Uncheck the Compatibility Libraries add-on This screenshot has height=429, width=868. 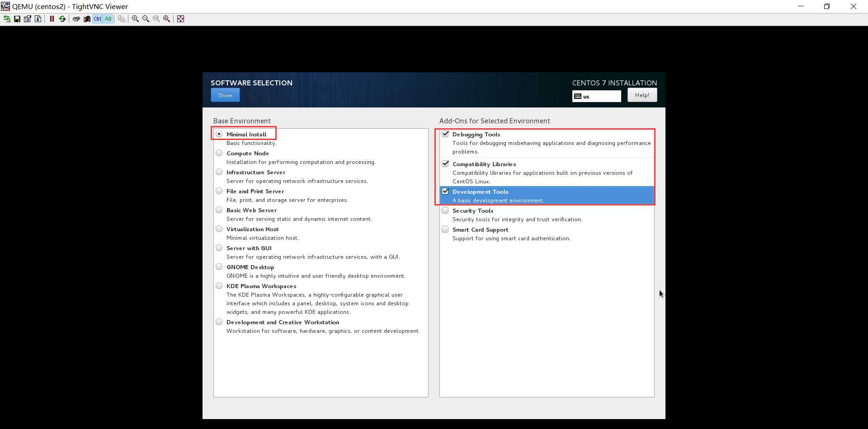[445, 163]
